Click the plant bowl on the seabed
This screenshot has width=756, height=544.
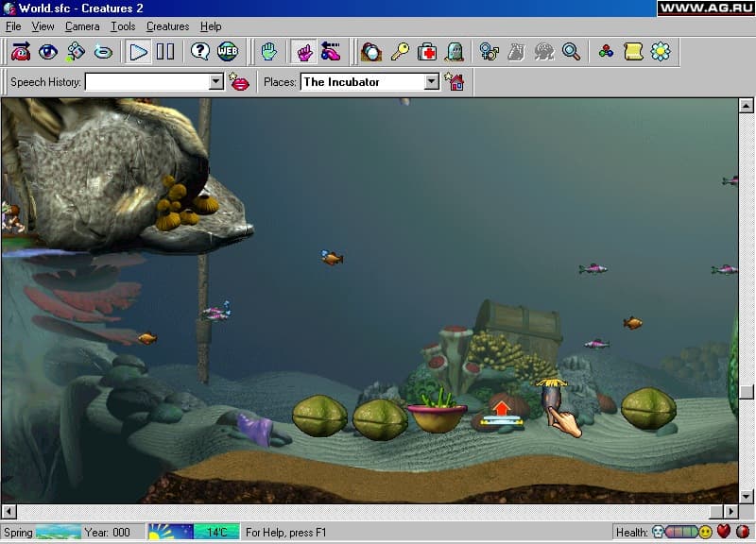(x=438, y=413)
